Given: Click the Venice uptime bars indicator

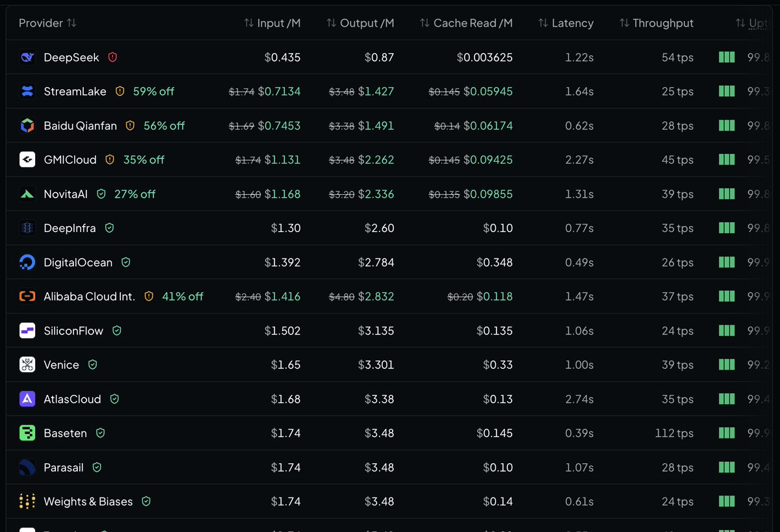Looking at the screenshot, I should 727,364.
